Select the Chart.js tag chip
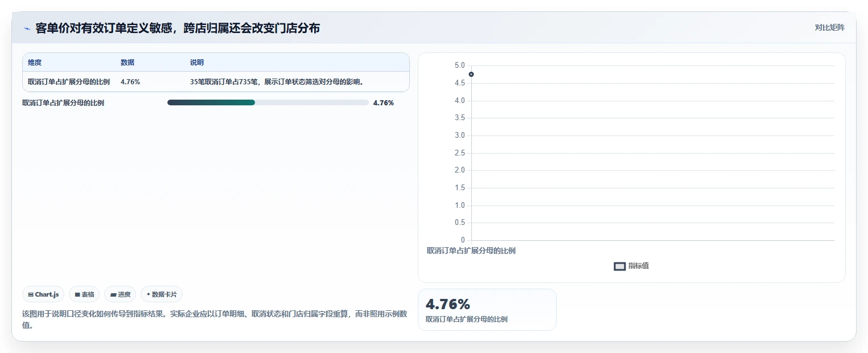Image resolution: width=868 pixels, height=353 pixels. point(43,294)
